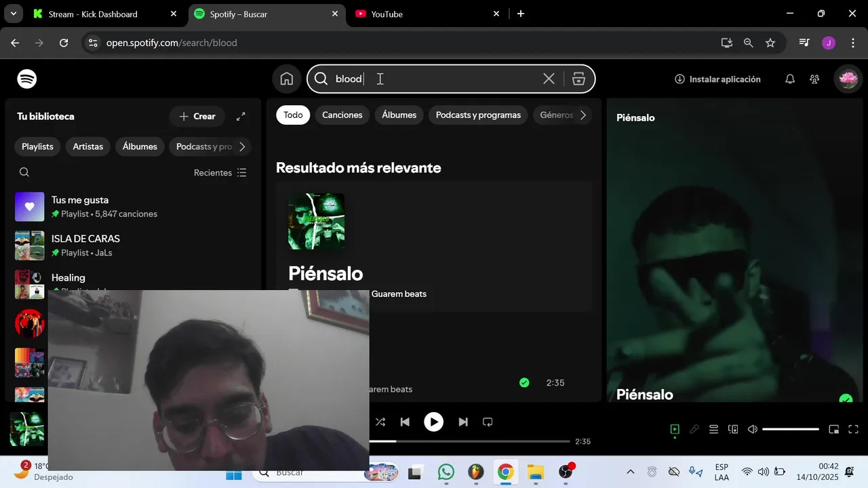This screenshot has height=488, width=868.
Task: Bookmark this page with star
Action: click(770, 43)
